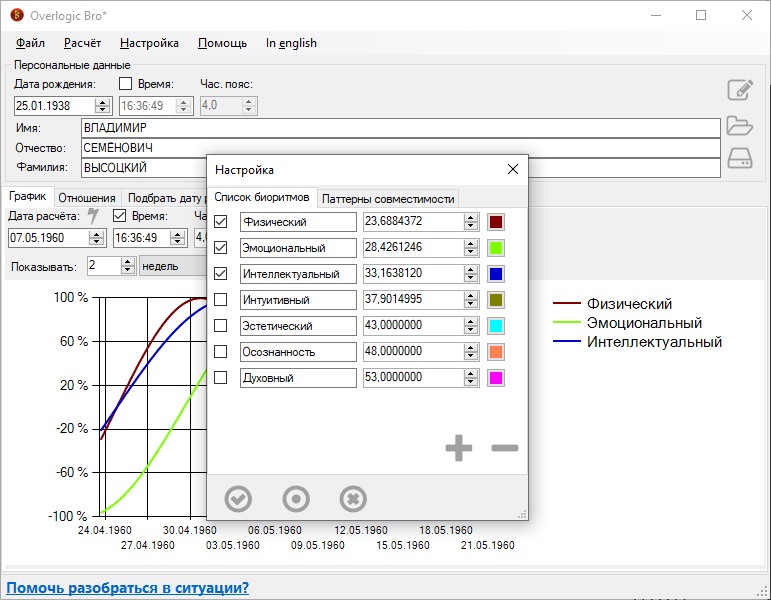The width and height of the screenshot is (771, 600).
Task: Confirm settings with the checkmark circle icon
Action: pos(238,498)
